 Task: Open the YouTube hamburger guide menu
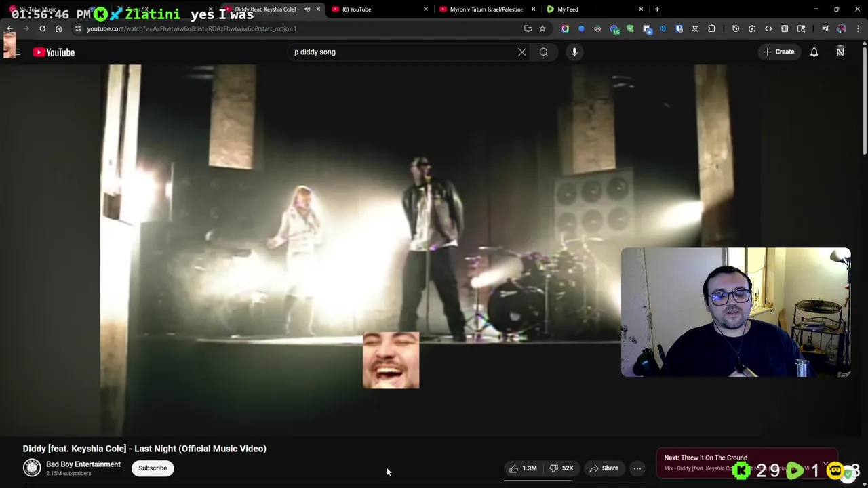click(x=17, y=52)
